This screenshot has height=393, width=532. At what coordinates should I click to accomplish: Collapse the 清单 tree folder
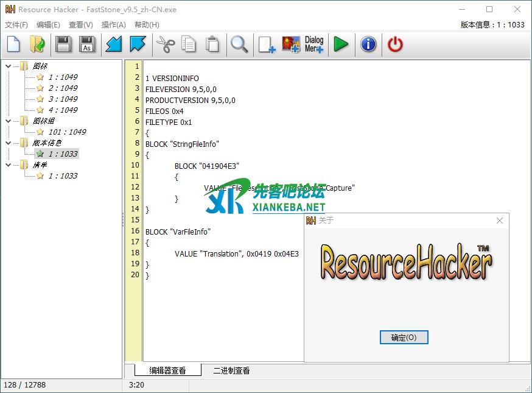(8, 165)
